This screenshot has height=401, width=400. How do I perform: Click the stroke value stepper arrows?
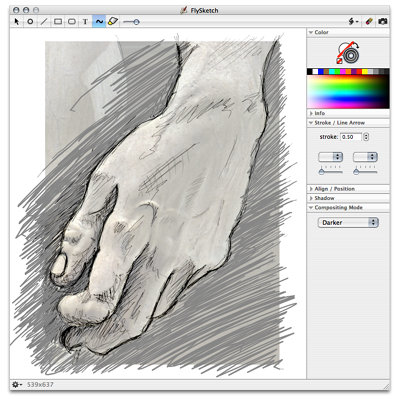pos(366,137)
